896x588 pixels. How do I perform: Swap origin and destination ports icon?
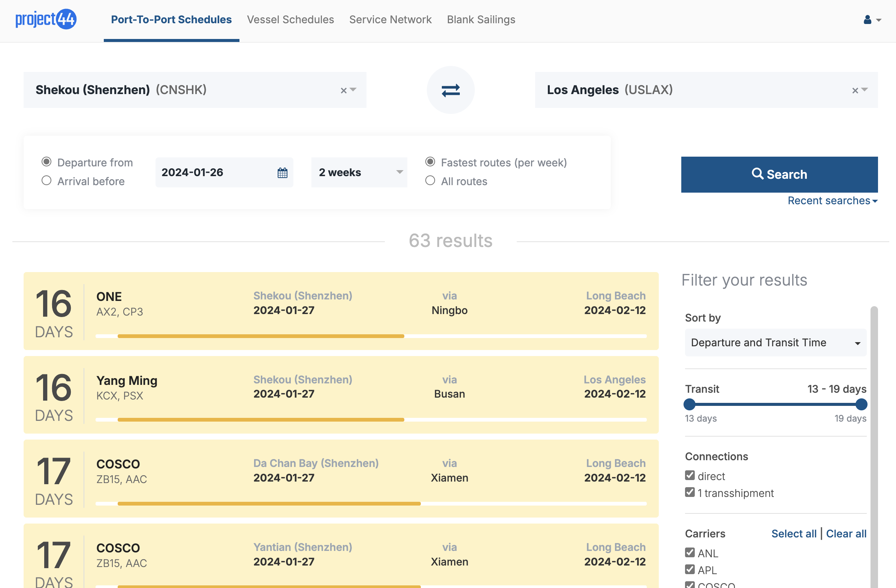[x=451, y=90]
